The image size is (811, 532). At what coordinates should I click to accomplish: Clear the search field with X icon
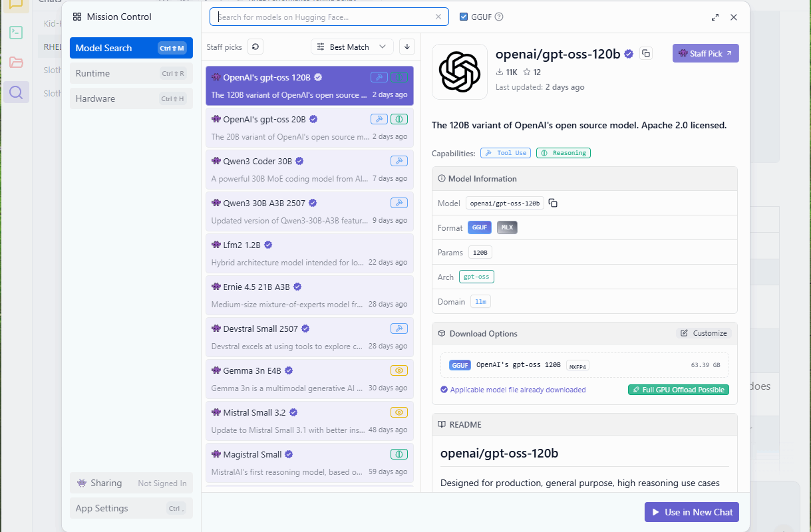point(438,17)
